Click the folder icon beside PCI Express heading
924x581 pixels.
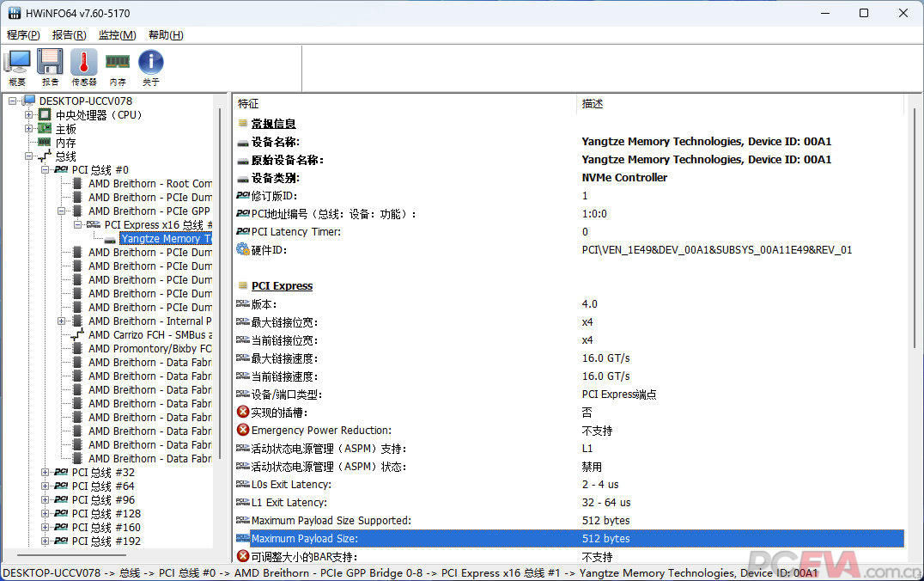point(242,284)
